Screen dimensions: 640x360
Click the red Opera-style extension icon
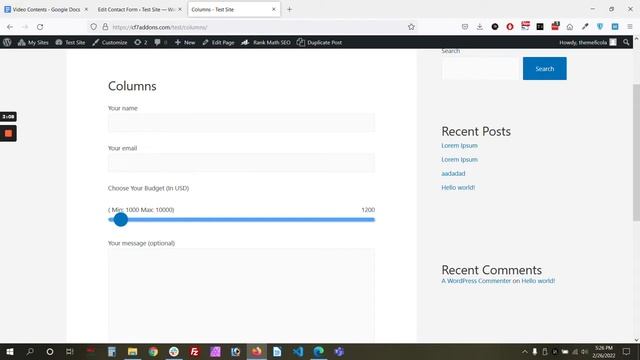click(x=510, y=27)
